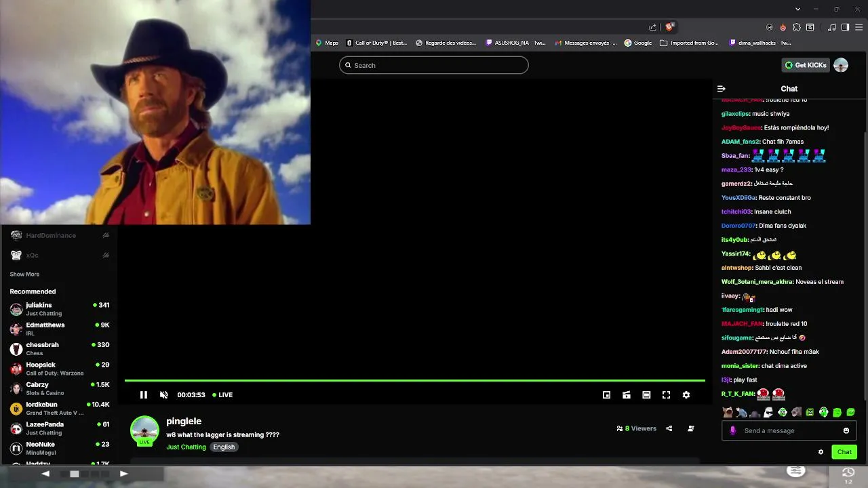Collapse the chat panel
The width and height of the screenshot is (868, 488).
coord(722,89)
